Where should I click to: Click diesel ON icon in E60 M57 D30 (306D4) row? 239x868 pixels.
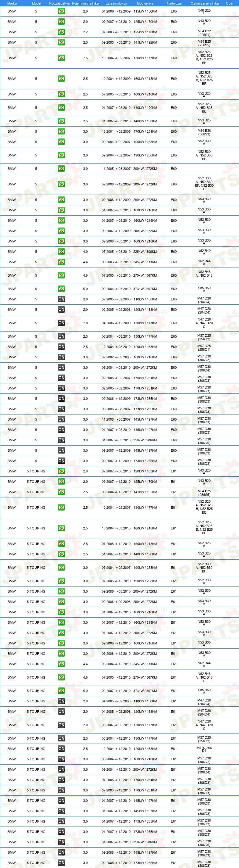tap(61, 368)
